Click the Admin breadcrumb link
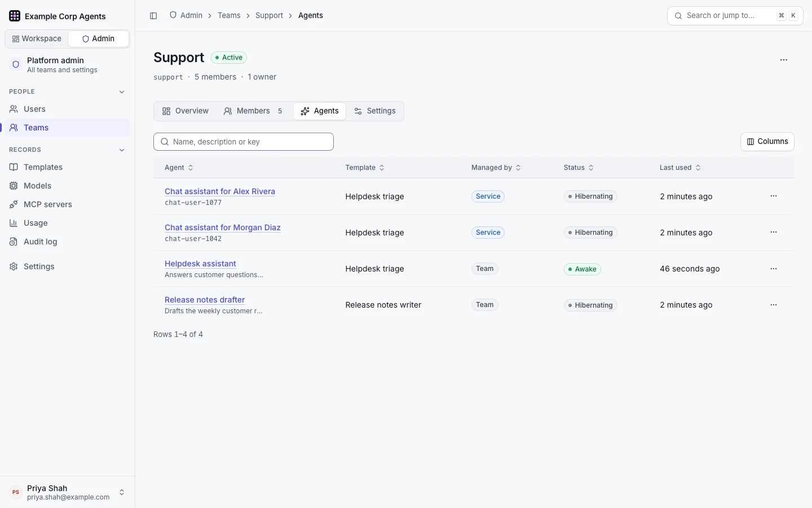Image resolution: width=812 pixels, height=508 pixels. tap(186, 16)
